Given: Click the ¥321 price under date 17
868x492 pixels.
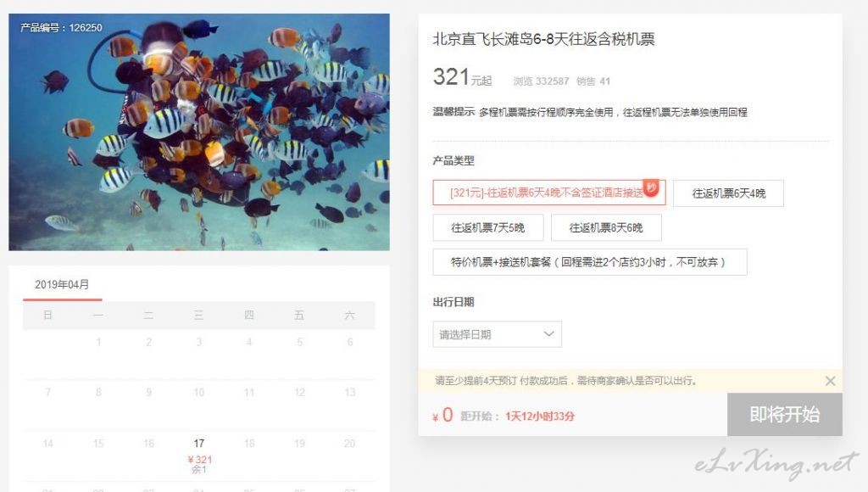Looking at the screenshot, I should [x=199, y=459].
